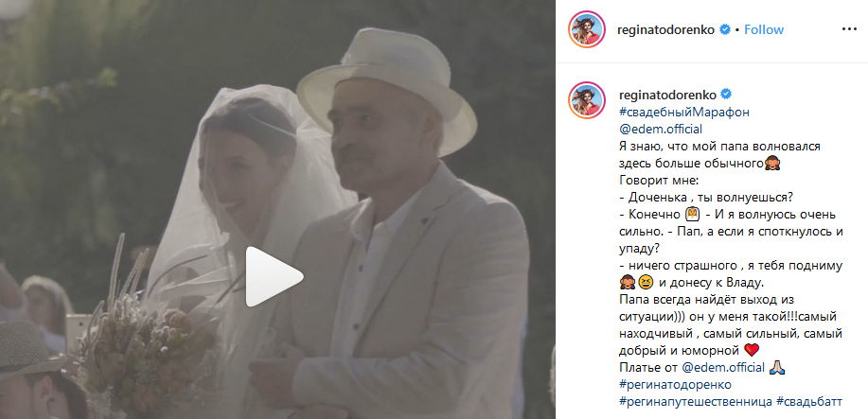
Task: Click verified badge in post header
Action: coord(724,30)
